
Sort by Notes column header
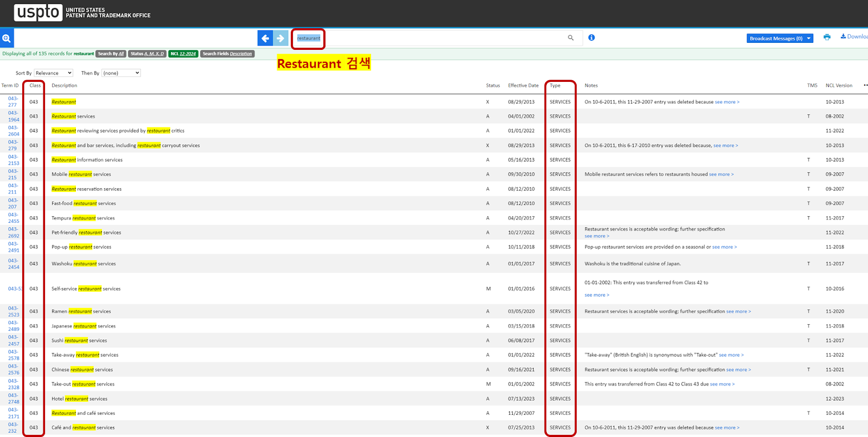pyautogui.click(x=591, y=86)
